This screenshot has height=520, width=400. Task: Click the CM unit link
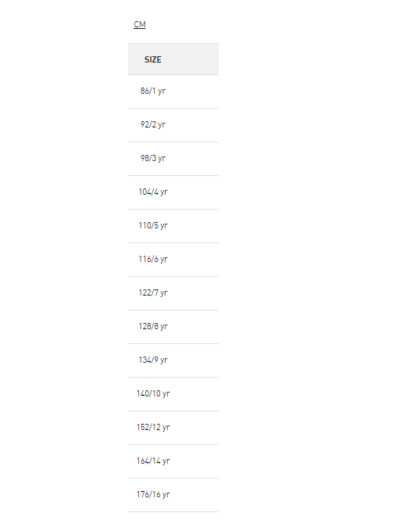(x=140, y=25)
